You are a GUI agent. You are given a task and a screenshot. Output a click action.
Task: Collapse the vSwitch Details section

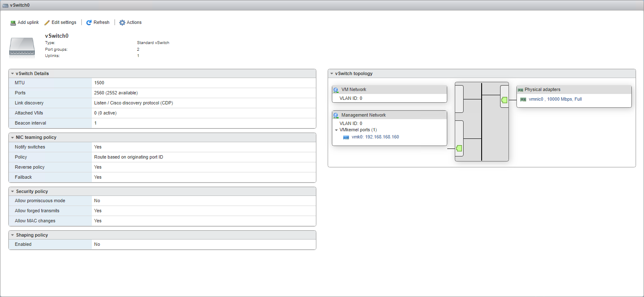[x=13, y=74]
